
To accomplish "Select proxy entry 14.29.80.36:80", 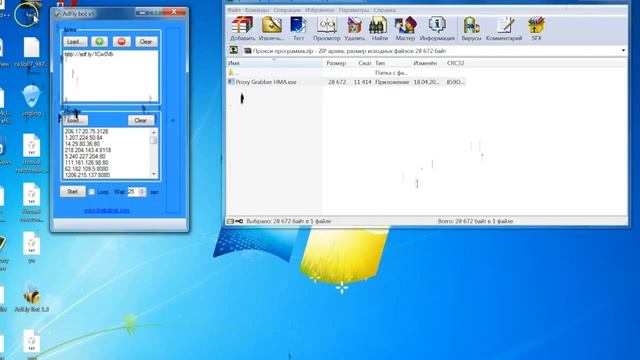I will tap(82, 144).
